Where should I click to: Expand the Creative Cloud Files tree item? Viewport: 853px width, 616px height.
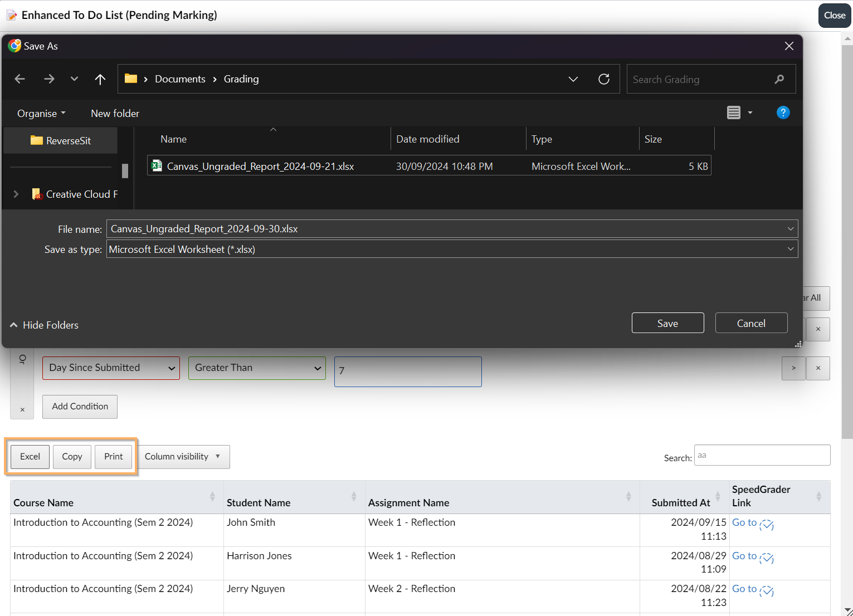[x=16, y=194]
